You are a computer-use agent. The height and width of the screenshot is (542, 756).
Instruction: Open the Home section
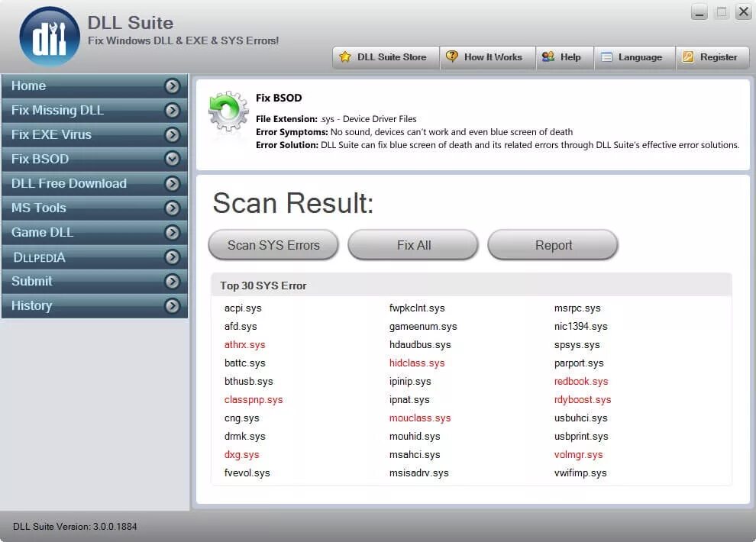[95, 85]
